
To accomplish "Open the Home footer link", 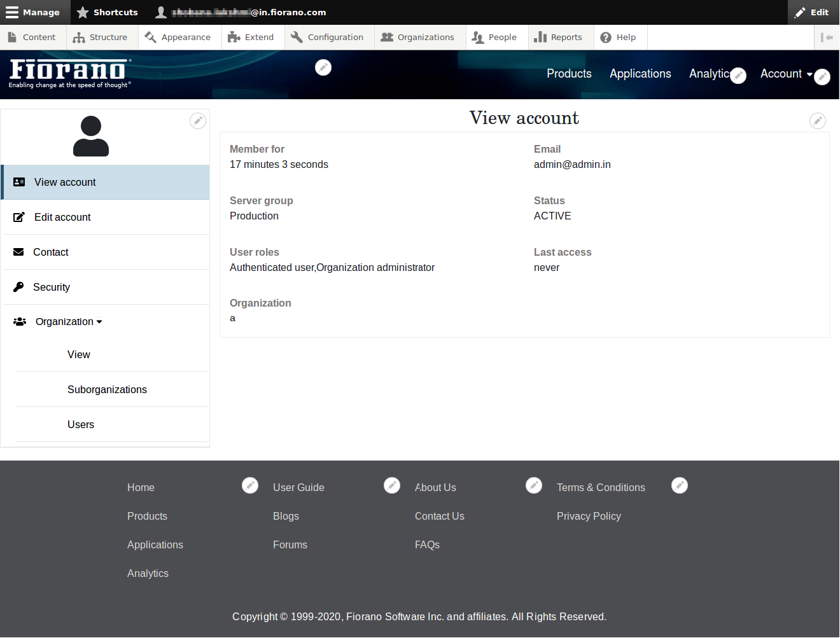I will click(141, 488).
